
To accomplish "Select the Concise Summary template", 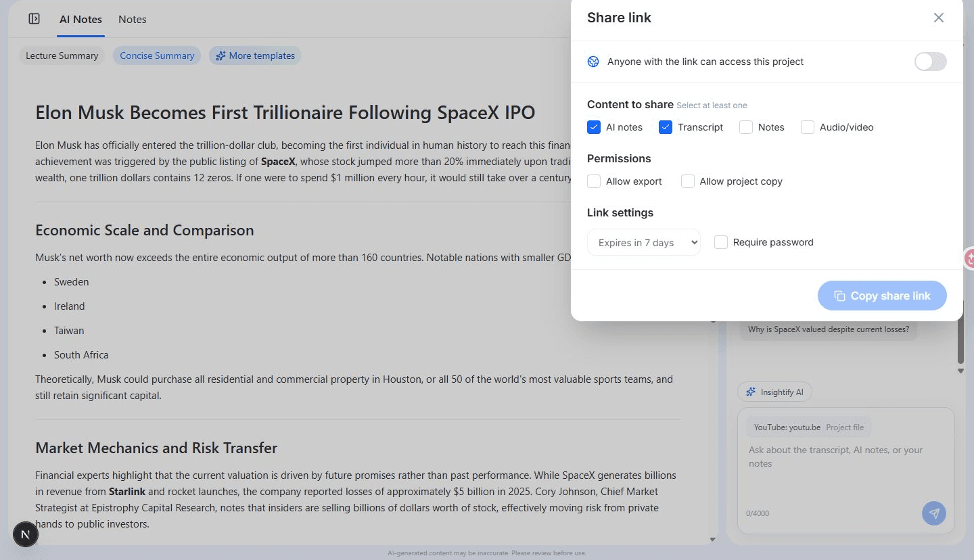I will click(157, 55).
